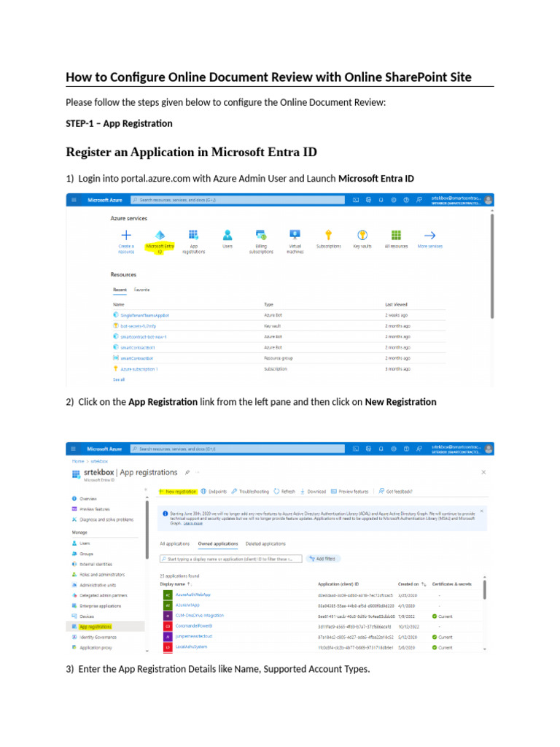The width and height of the screenshot is (560, 747).
Task: Dismiss the ADAL info banner
Action: pyautogui.click(x=481, y=511)
